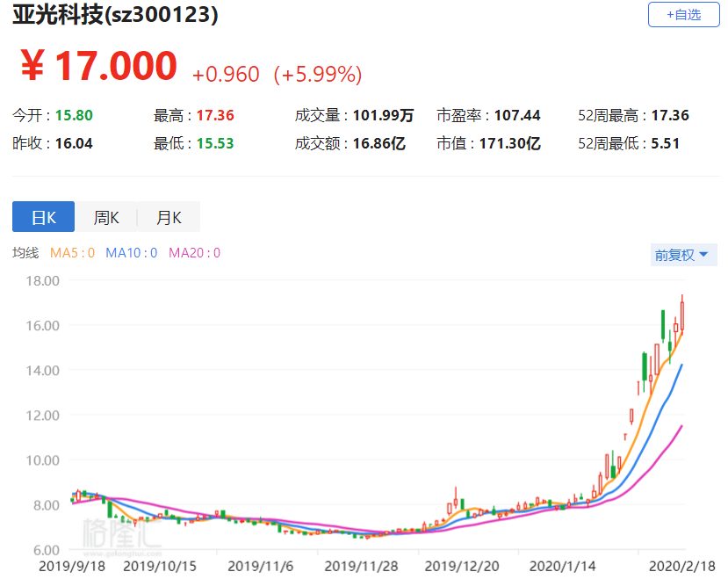This screenshot has width=728, height=579.
Task: Click the 2019/10/15 date axis label
Action: [160, 566]
